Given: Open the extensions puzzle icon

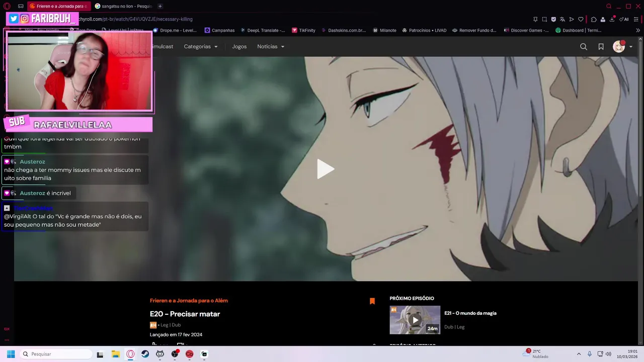Looking at the screenshot, I should 594,19.
